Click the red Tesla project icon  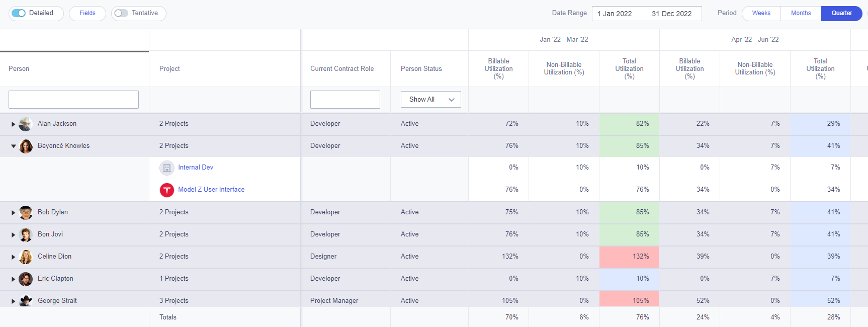(166, 190)
